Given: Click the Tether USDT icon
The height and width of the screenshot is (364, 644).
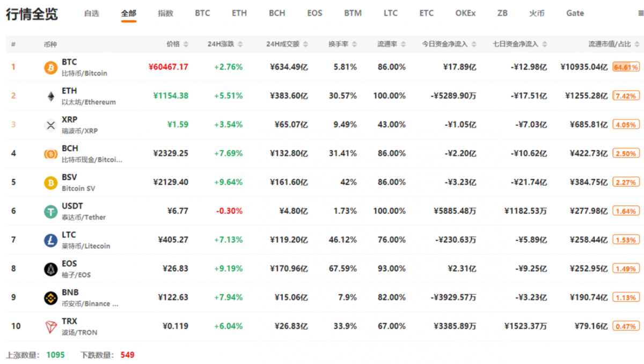Looking at the screenshot, I should coord(50,212).
